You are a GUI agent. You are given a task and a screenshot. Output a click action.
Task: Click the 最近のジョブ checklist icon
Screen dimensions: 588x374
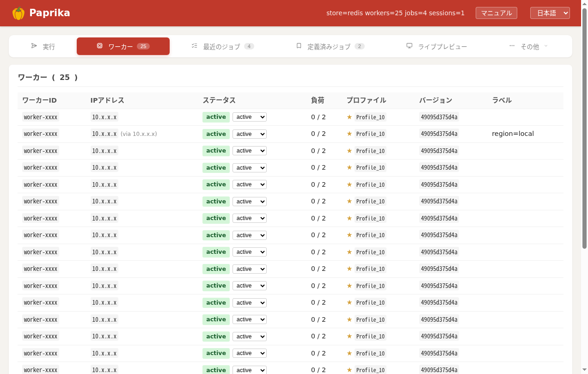click(x=195, y=46)
